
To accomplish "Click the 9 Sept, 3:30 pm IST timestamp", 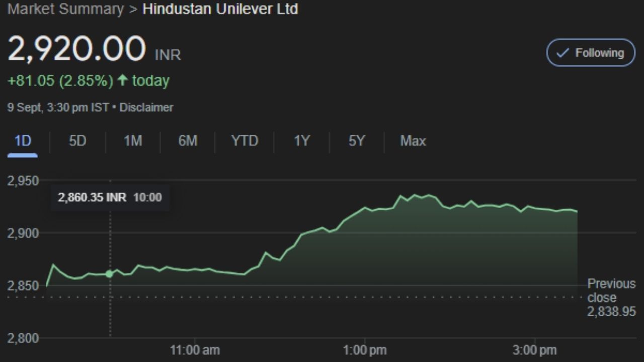I will pyautogui.click(x=58, y=108).
